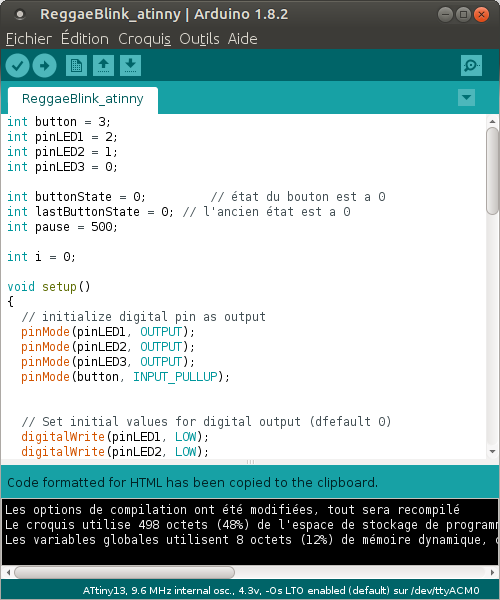Click console scroll right arrow
Image resolution: width=500 pixels, height=600 pixels.
point(492,573)
